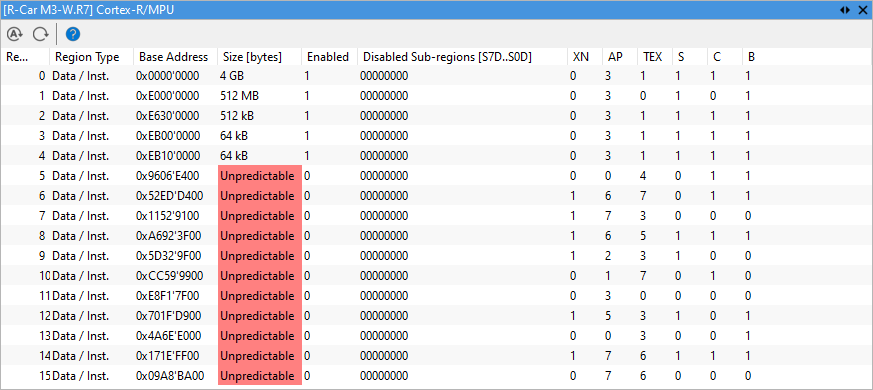Select base address 0x9606'E400

[x=168, y=176]
